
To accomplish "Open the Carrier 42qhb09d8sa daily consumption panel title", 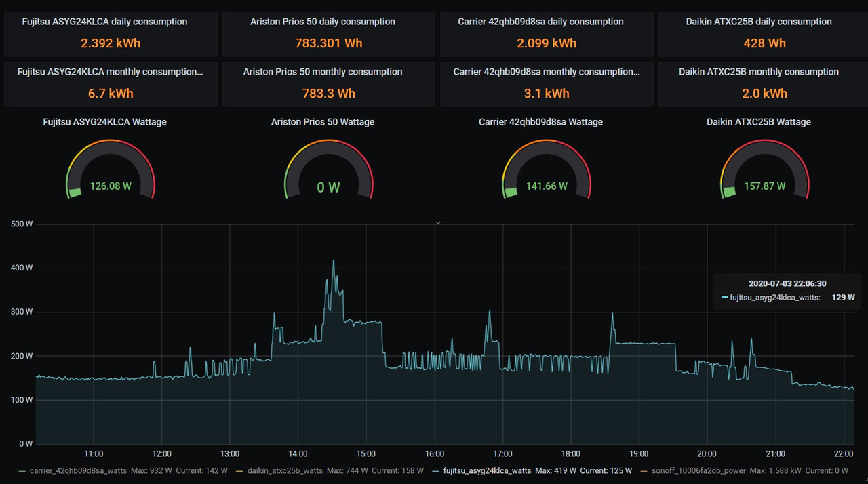I will pyautogui.click(x=540, y=22).
